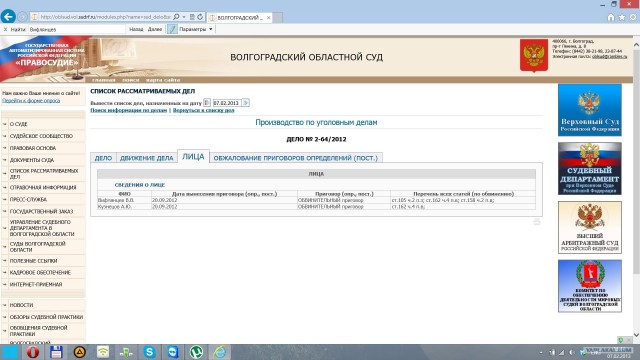640x360 pixels.
Task: Click the date field 07.02.2013
Action: pyautogui.click(x=227, y=103)
